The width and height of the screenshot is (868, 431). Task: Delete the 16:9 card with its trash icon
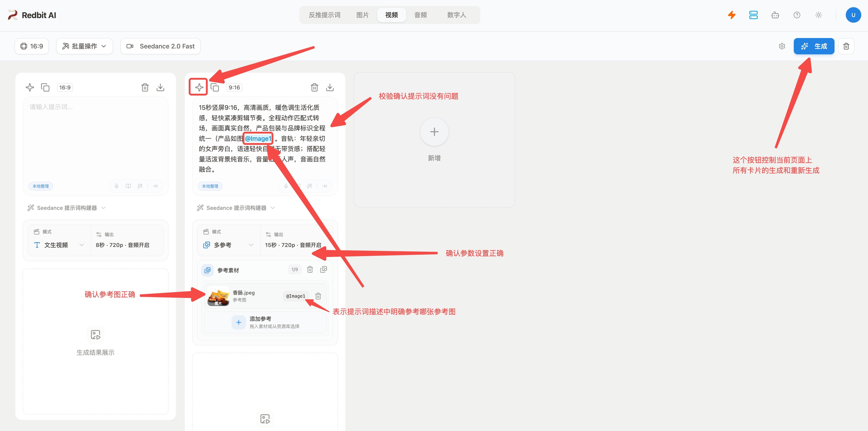(x=145, y=87)
